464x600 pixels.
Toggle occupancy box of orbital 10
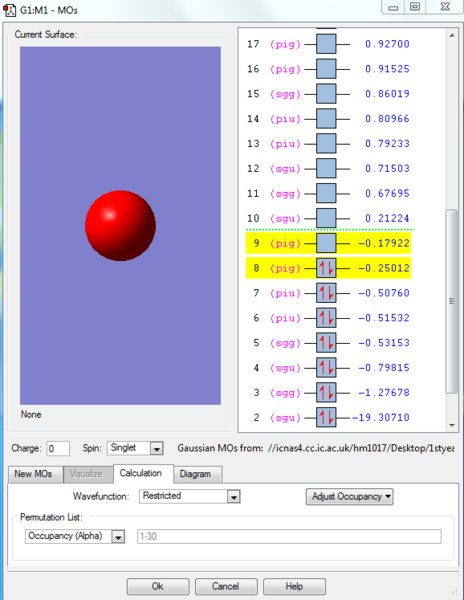326,218
